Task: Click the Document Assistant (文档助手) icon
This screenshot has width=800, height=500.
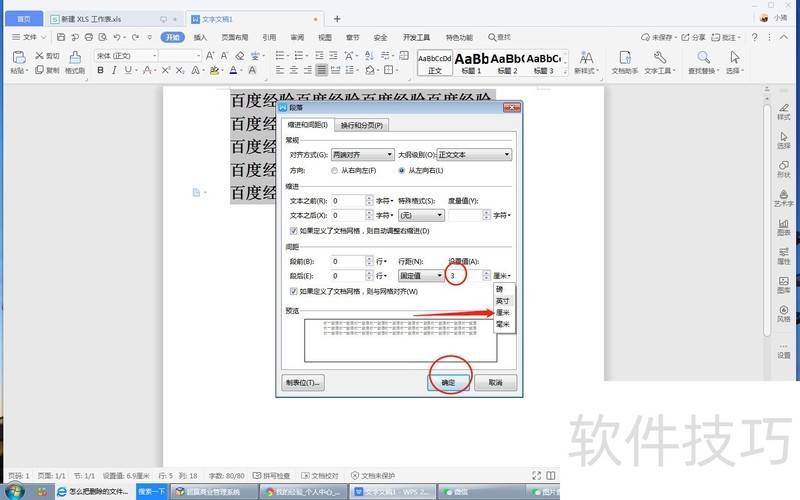Action: point(625,60)
